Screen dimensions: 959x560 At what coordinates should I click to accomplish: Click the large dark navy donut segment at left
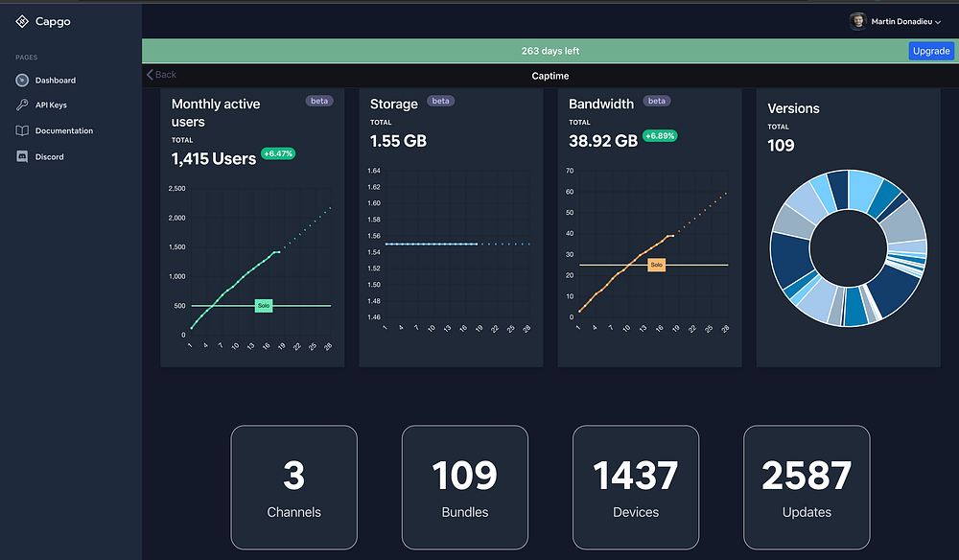(x=788, y=257)
